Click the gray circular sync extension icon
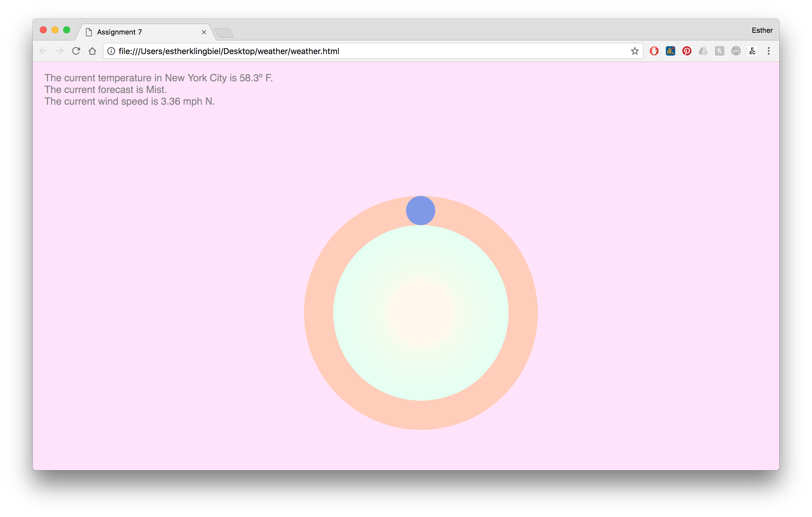This screenshot has height=517, width=812. pyautogui.click(x=736, y=51)
